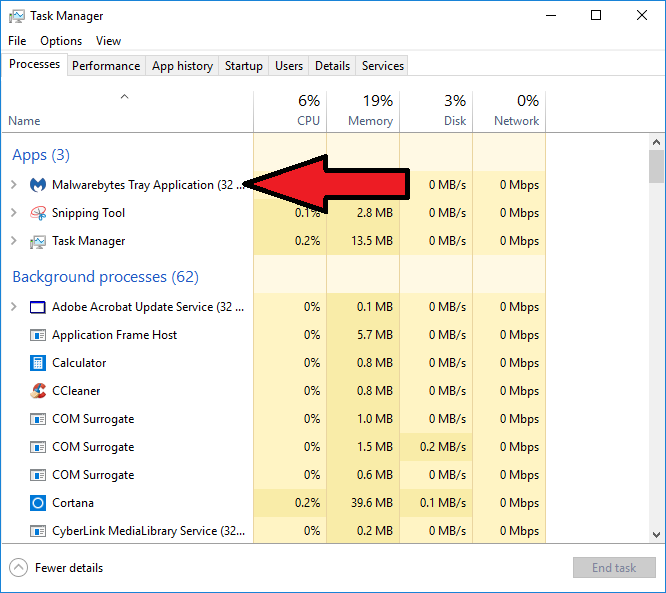666x593 pixels.
Task: Select the Processes tab
Action: 34,64
